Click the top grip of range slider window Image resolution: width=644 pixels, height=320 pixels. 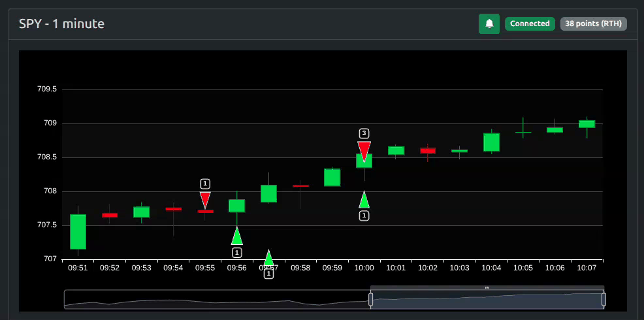487,287
